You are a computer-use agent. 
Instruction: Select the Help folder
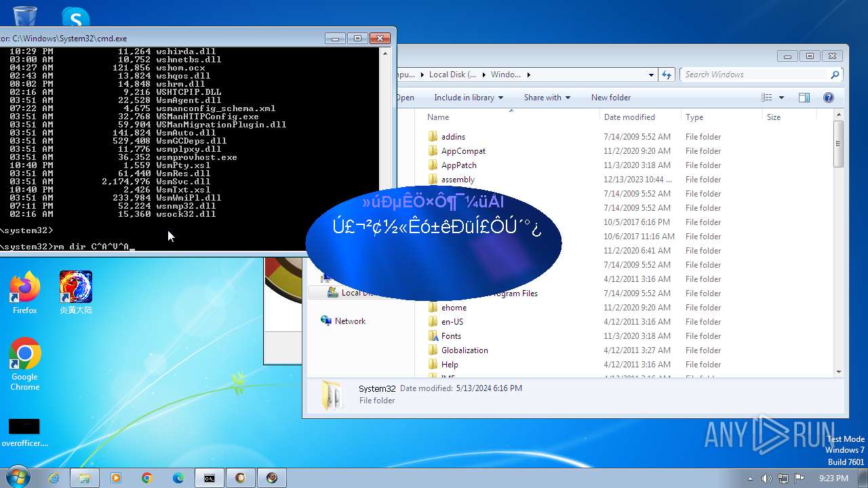coord(450,365)
